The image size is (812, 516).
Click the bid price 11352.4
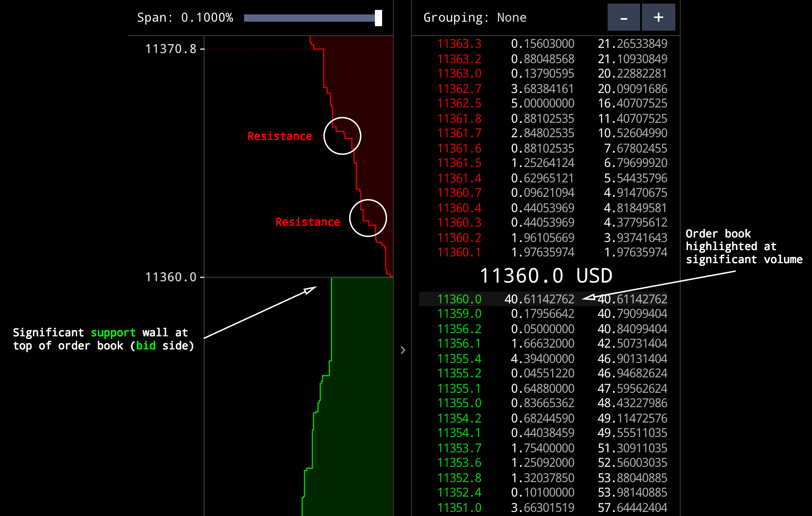click(x=459, y=493)
